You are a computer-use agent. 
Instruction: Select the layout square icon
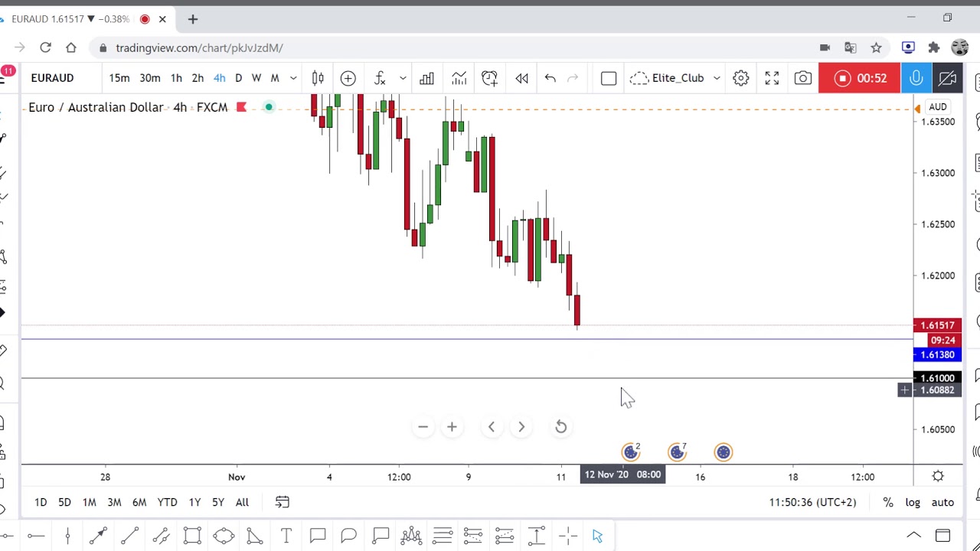(609, 78)
